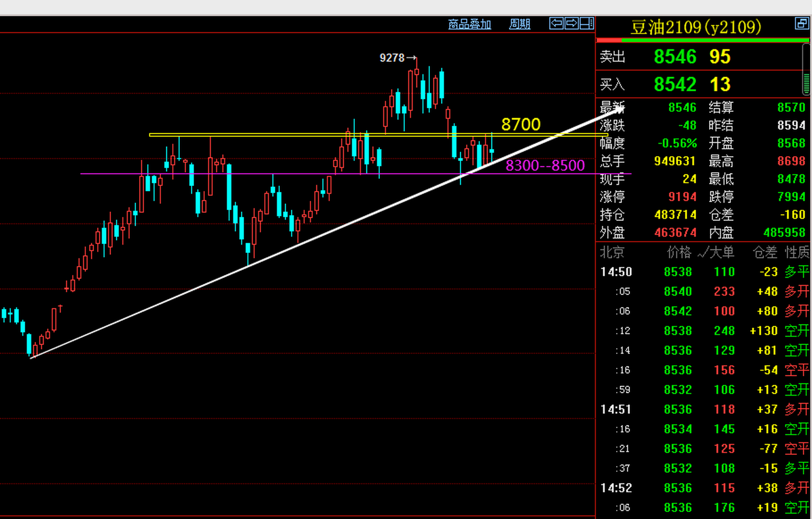Image resolution: width=812 pixels, height=519 pixels.
Task: Click the 仓差 value -160
Action: coord(793,214)
